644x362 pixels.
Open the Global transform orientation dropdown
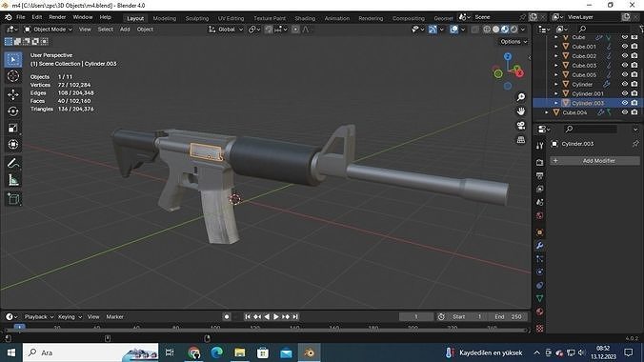[226, 30]
